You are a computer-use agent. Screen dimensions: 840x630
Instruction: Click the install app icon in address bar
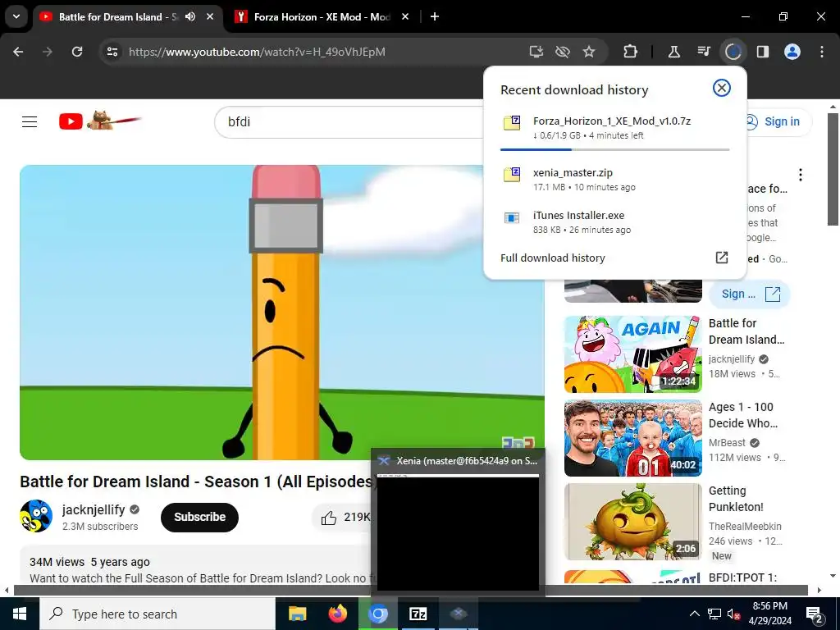point(536,52)
